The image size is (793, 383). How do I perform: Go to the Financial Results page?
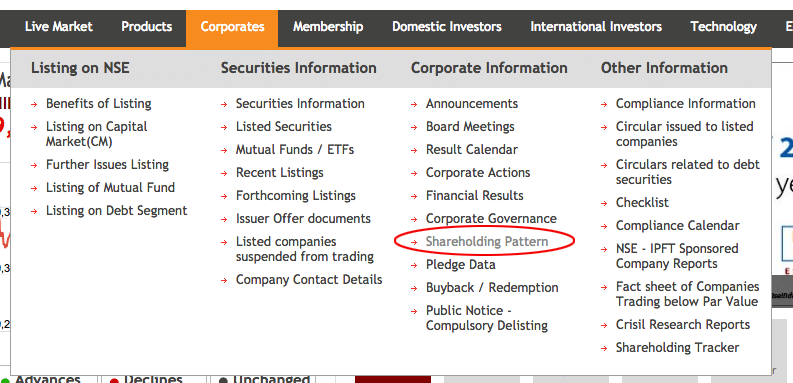click(474, 196)
